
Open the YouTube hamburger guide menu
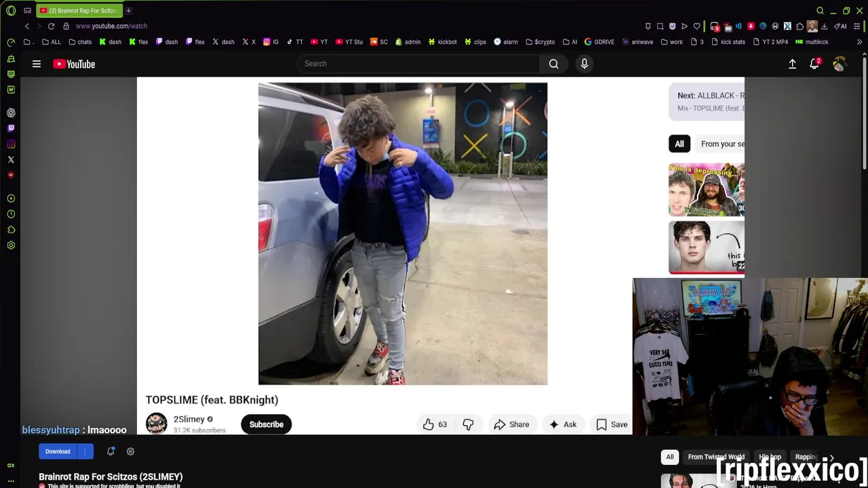click(37, 64)
